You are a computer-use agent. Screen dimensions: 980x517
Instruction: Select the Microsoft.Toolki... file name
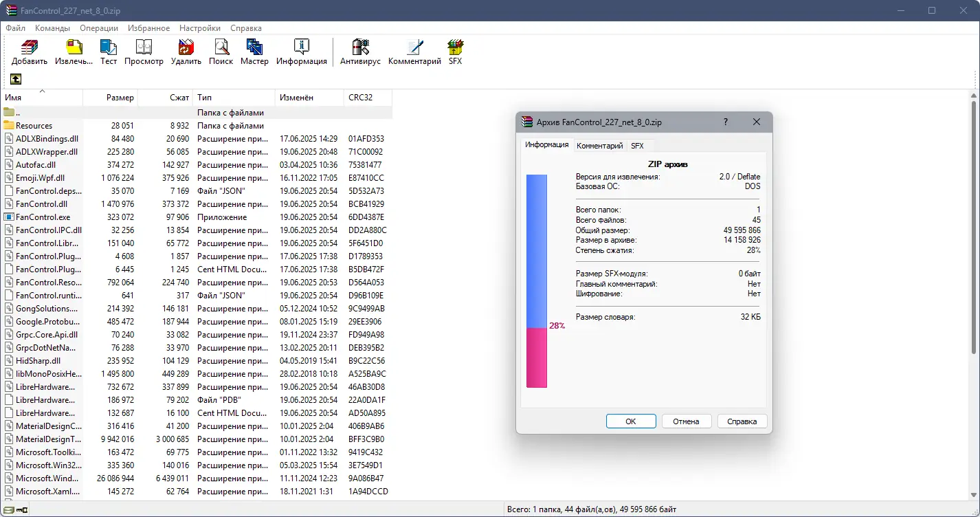pos(49,452)
